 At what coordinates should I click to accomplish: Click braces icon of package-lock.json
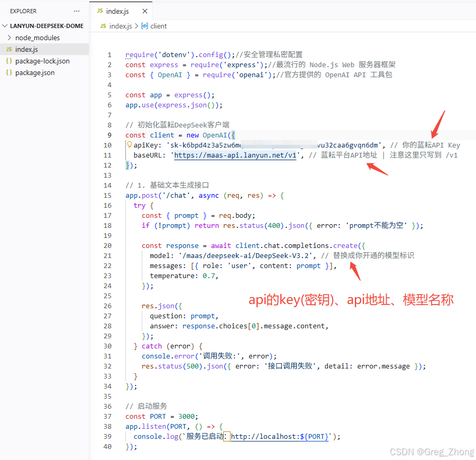[9, 61]
